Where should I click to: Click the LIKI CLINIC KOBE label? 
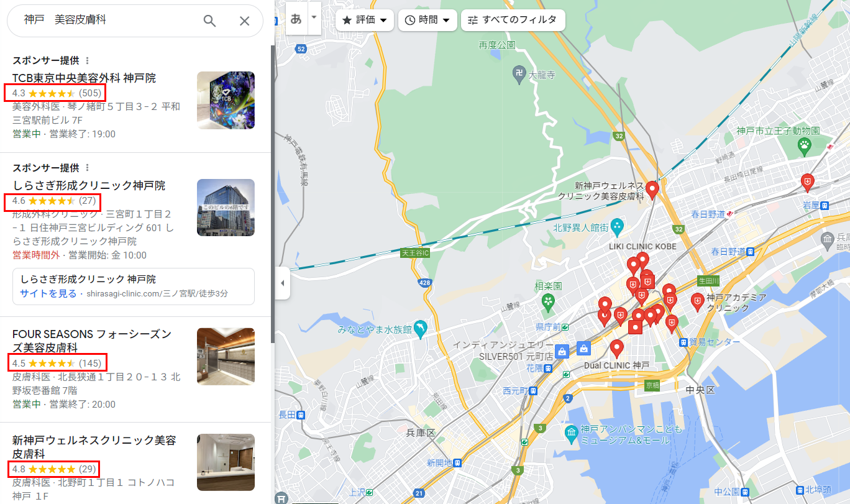(643, 247)
